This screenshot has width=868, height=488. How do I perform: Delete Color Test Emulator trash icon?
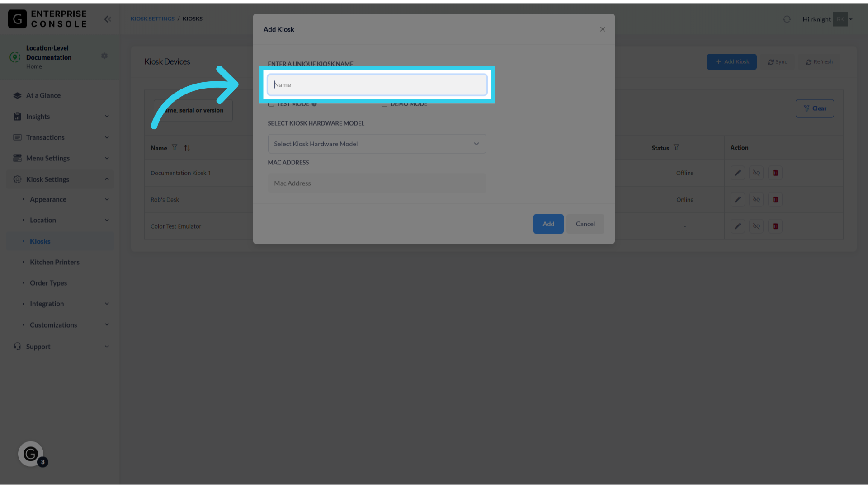point(775,226)
